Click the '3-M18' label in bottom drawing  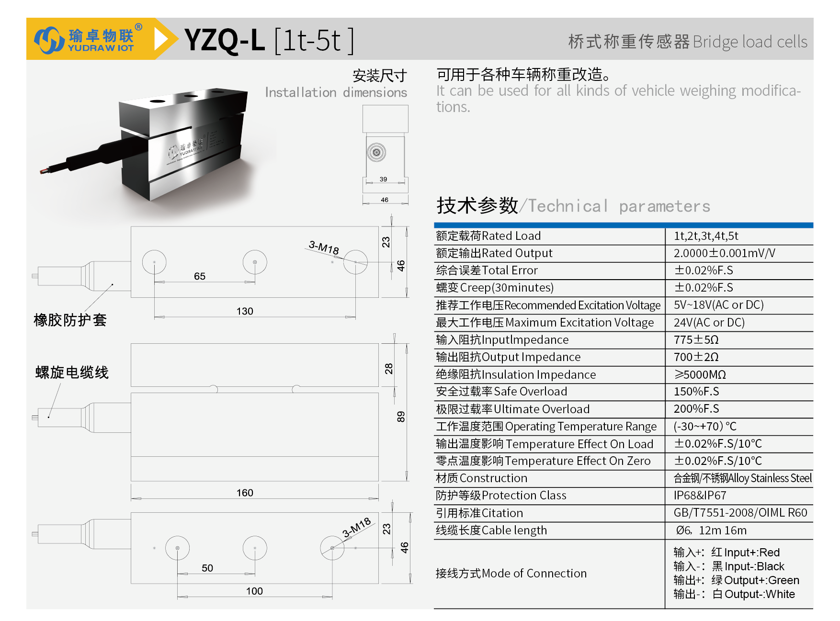click(x=357, y=527)
